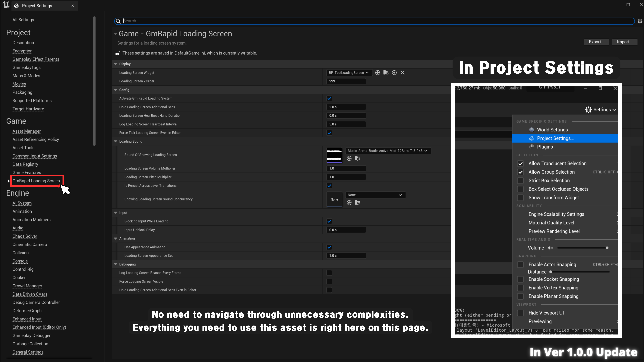Open the Music_Arena_Battle sound dropdown
Viewport: 644px width, 362px height.
tap(388, 151)
